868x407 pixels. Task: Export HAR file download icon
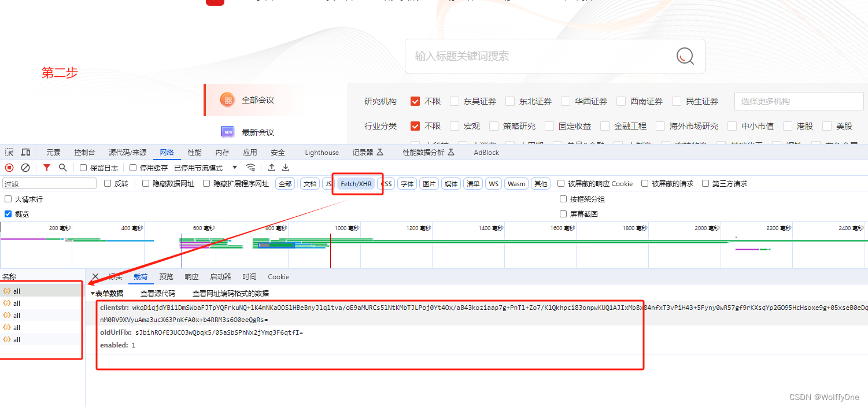tap(286, 168)
